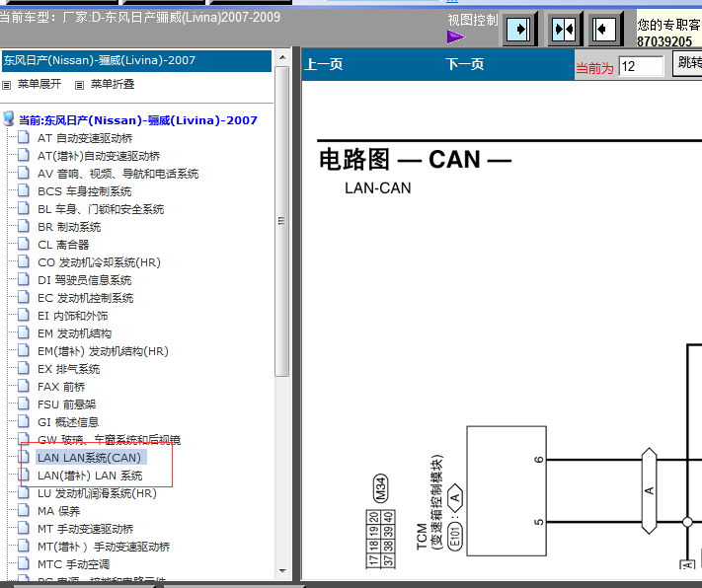Screen dimensions: 702x588
Task: Click document icon beside EX 排气系统
Action: (24, 368)
